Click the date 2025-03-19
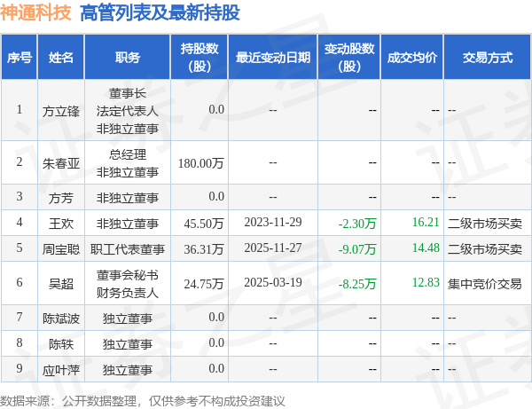 click(273, 282)
